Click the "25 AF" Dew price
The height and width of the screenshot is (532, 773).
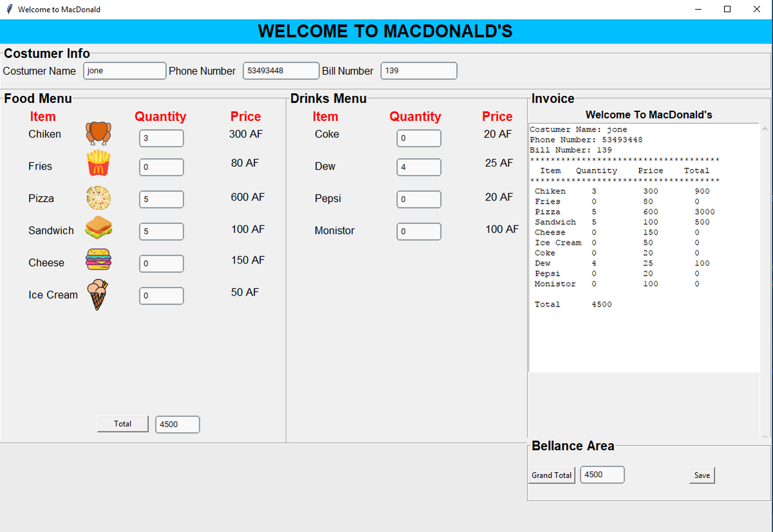[499, 164]
